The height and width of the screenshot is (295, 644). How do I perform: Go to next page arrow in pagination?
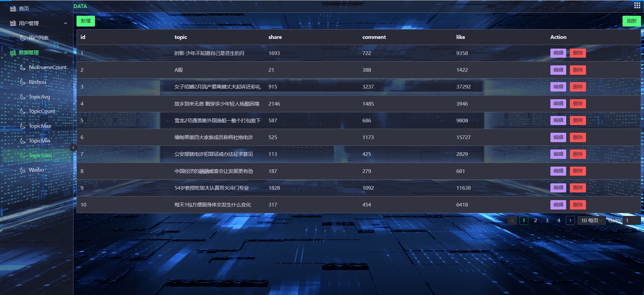pyautogui.click(x=570, y=220)
